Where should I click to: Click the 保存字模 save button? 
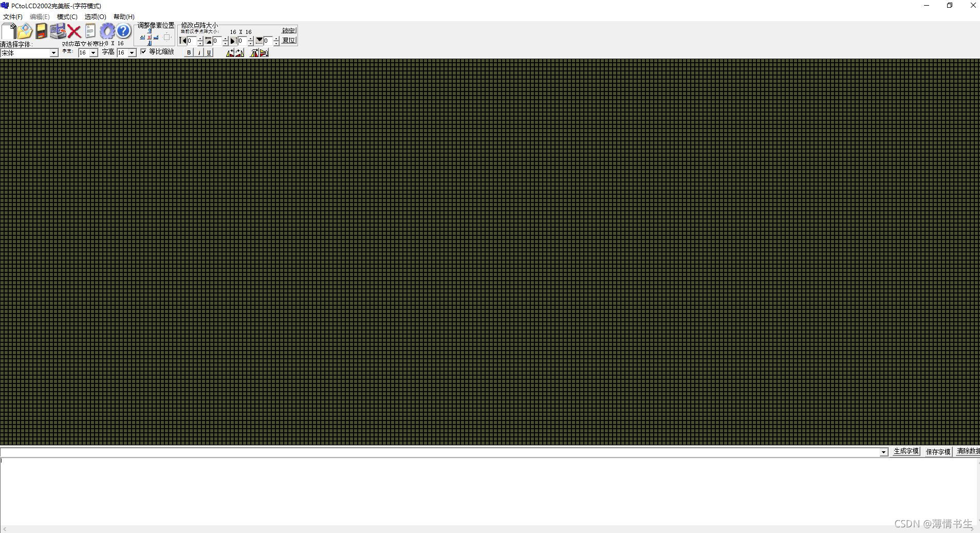[938, 452]
